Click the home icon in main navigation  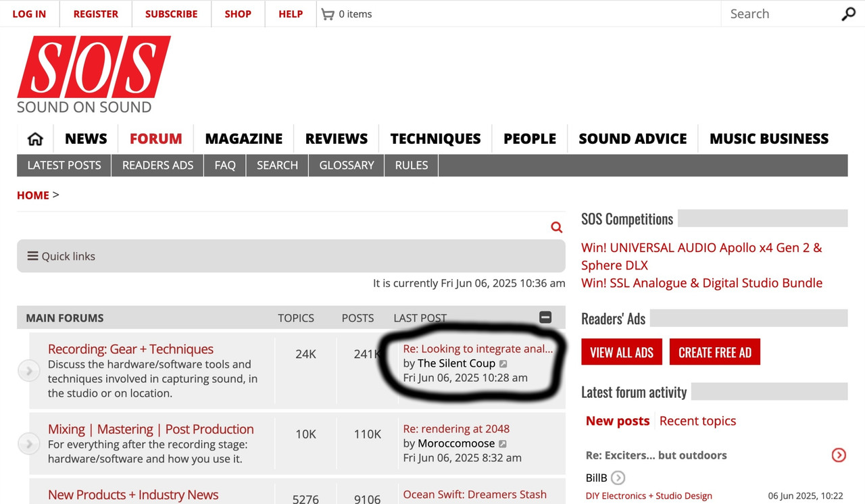coord(35,138)
